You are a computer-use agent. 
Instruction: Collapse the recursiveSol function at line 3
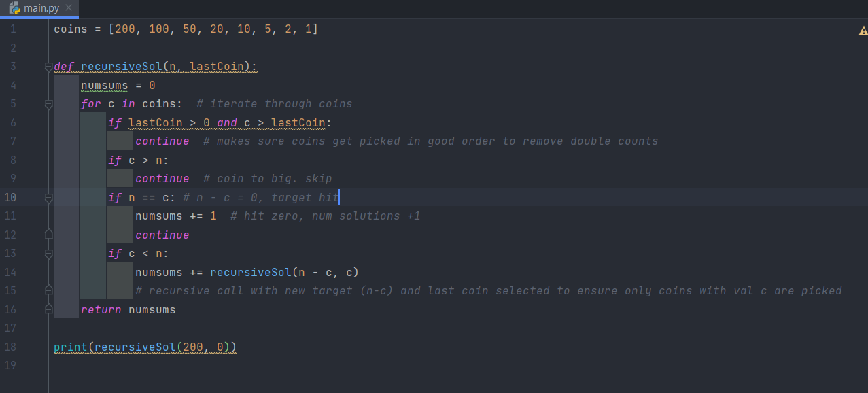[48, 67]
